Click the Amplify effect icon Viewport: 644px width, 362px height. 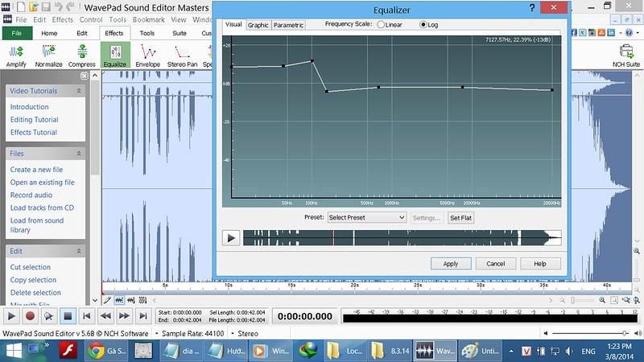pyautogui.click(x=16, y=53)
